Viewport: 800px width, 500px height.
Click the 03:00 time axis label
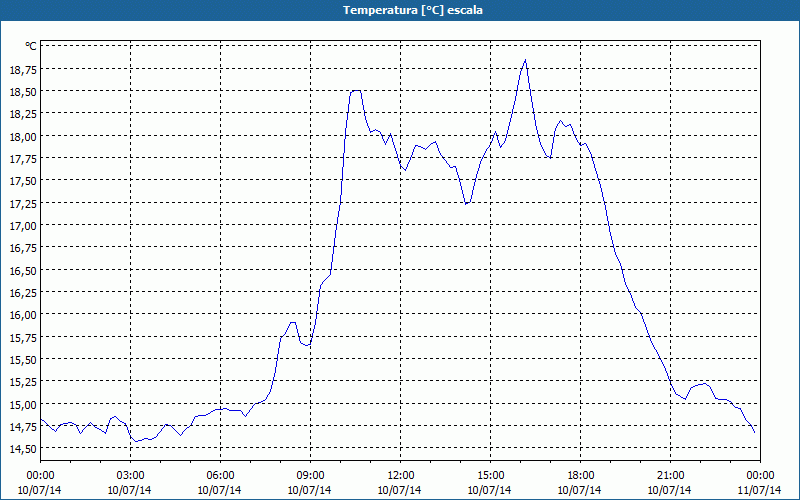(130, 476)
